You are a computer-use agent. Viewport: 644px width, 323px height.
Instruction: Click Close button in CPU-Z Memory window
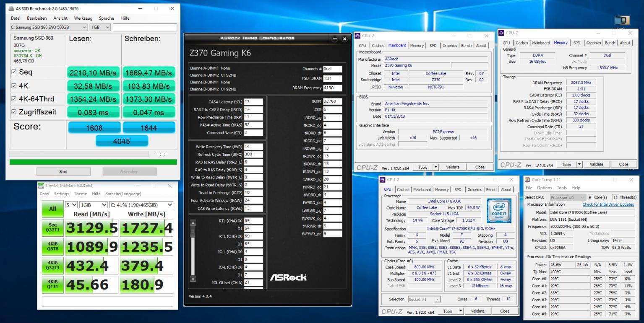(623, 165)
